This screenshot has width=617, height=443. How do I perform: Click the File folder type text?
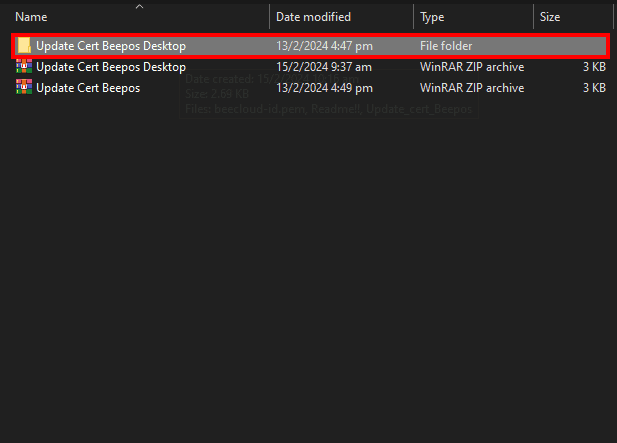446,46
